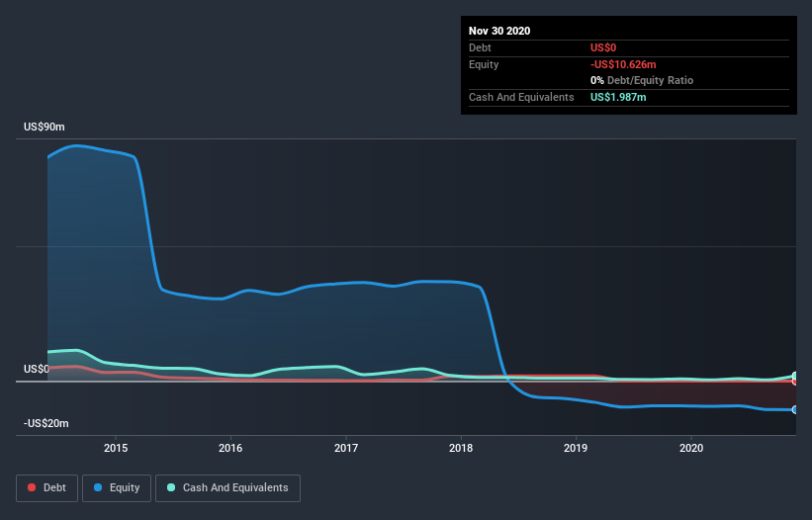Viewport: 812px width, 520px height.
Task: Click the teal Cash legend dot
Action: click(x=171, y=487)
